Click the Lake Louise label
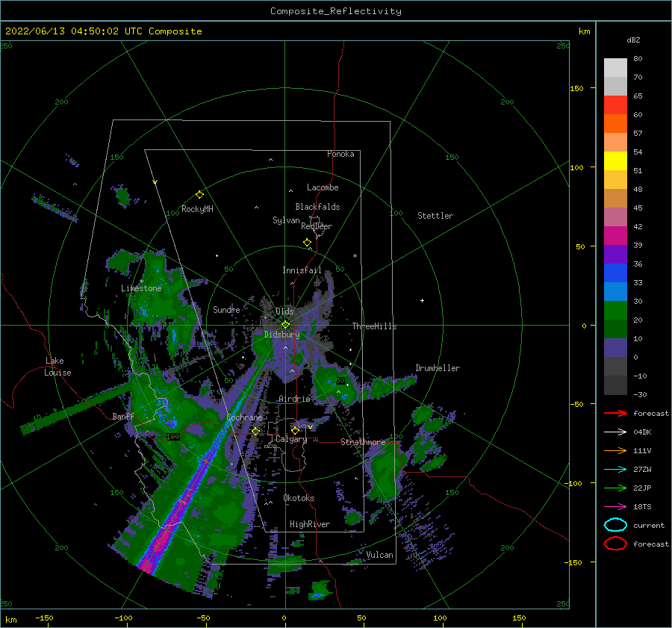 click(57, 367)
